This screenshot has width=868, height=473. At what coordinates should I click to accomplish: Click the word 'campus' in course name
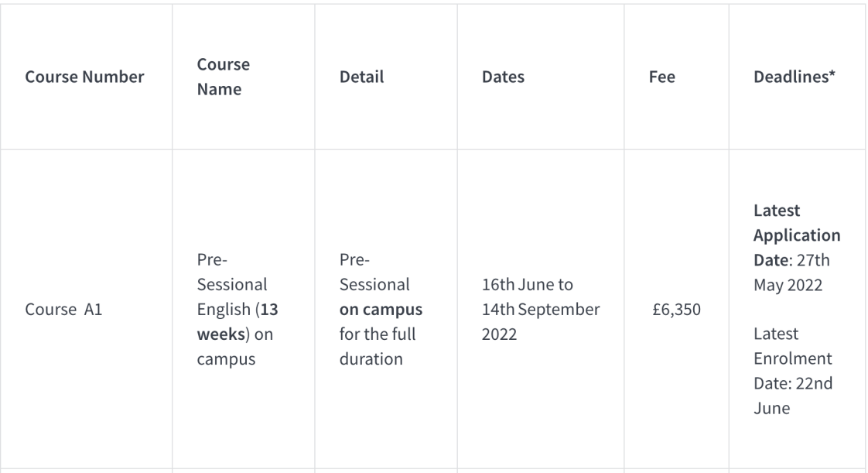[226, 359]
